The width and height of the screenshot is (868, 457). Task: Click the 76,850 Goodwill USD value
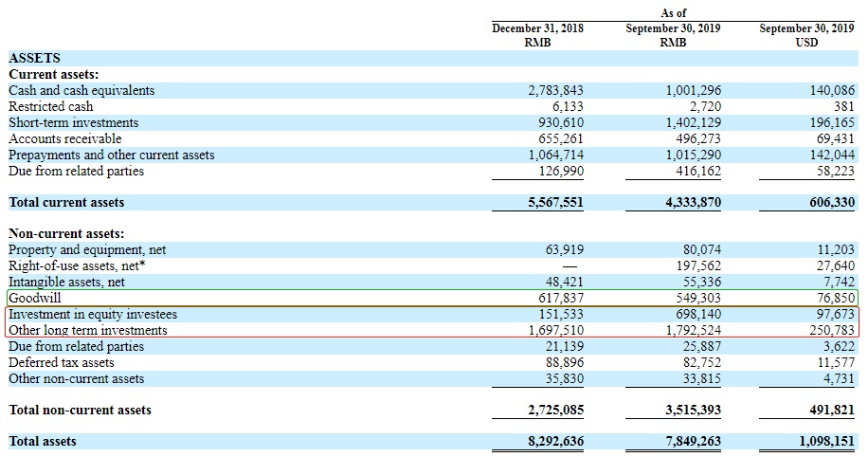pos(835,298)
